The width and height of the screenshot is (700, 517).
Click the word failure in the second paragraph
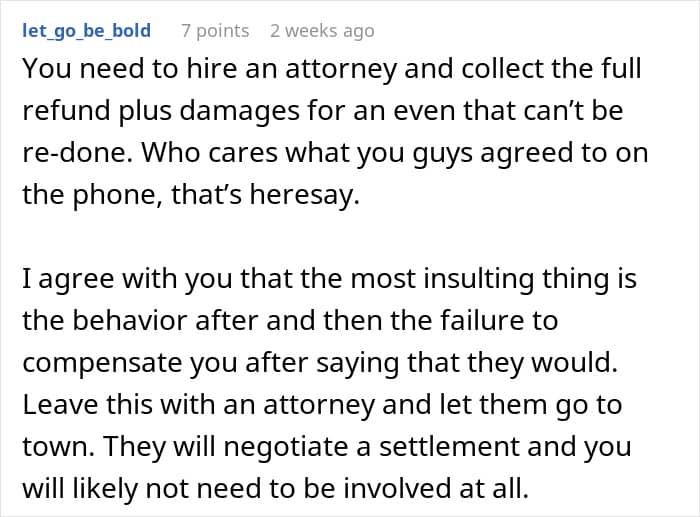(x=478, y=321)
